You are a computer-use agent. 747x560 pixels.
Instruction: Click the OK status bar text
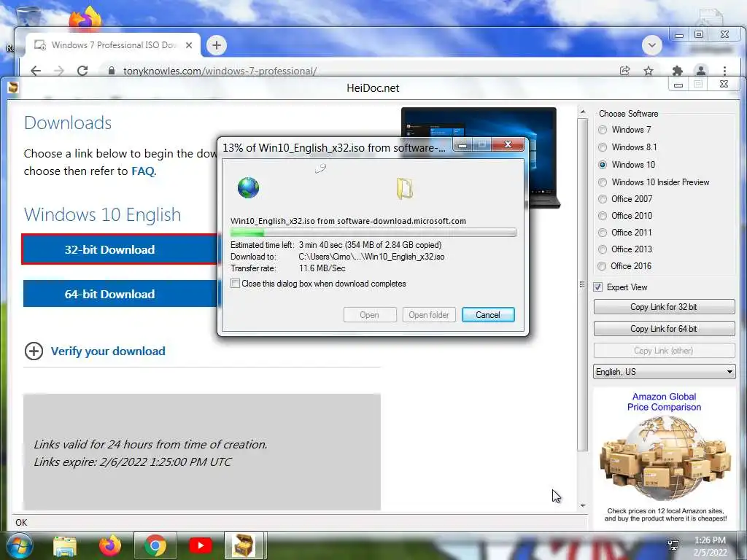pos(21,522)
